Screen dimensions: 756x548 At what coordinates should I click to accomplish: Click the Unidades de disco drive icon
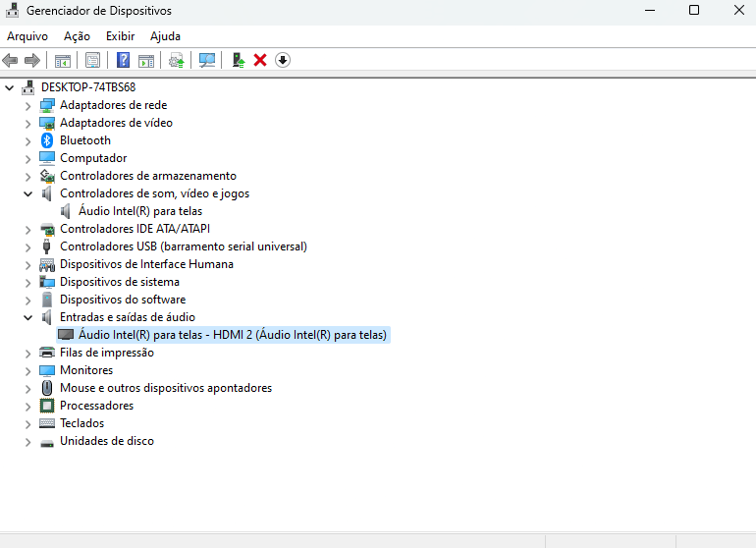[x=47, y=443]
